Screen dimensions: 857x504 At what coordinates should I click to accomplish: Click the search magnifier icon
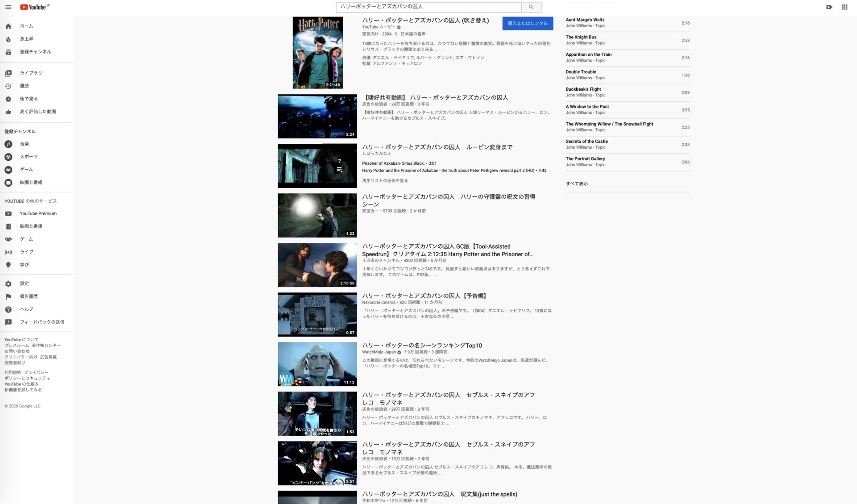(x=531, y=7)
